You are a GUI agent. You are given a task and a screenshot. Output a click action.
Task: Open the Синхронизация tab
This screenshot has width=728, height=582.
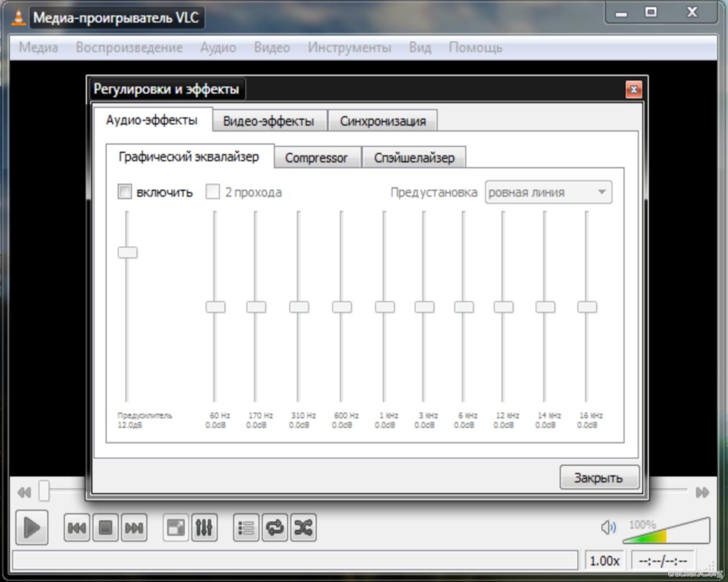pyautogui.click(x=383, y=121)
